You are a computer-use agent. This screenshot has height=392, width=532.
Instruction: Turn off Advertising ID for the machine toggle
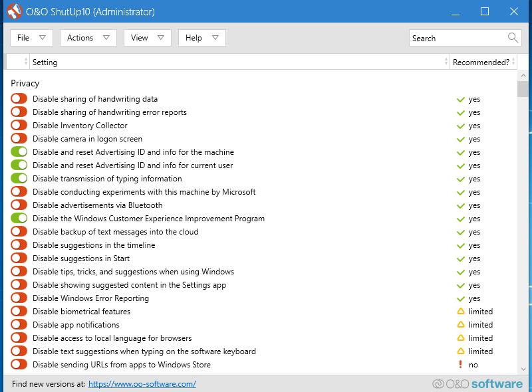pyautogui.click(x=19, y=151)
